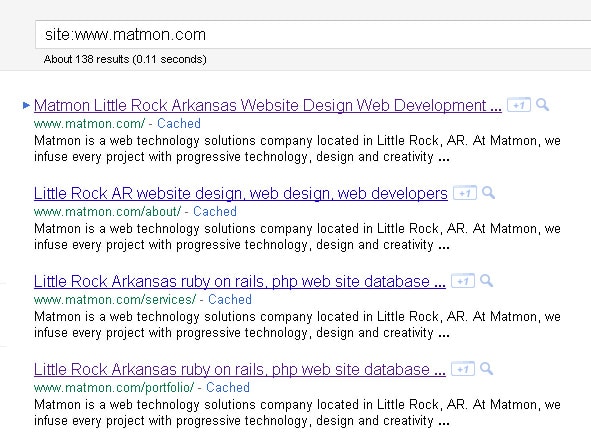Viewport: 591px width, 437px height.
Task: Open Cached link for www.matmon.com/about/
Action: click(x=215, y=211)
